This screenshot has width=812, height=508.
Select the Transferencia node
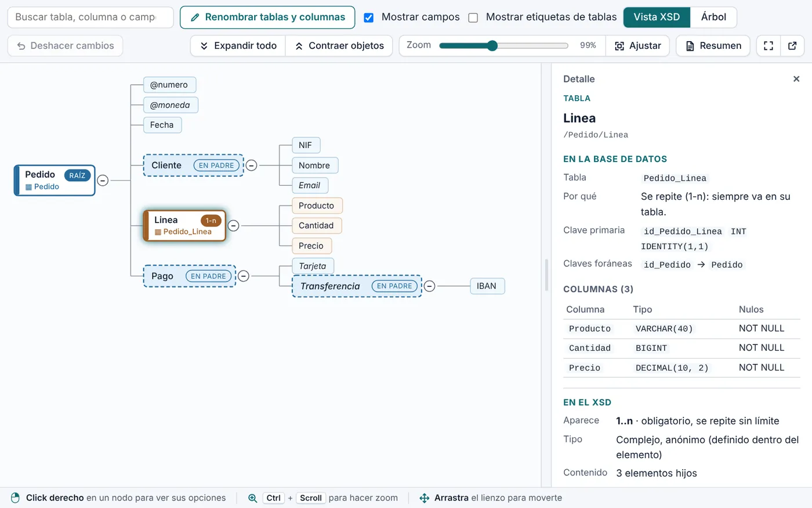357,286
